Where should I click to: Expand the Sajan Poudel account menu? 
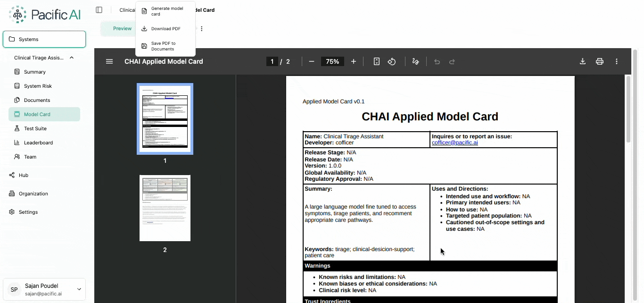tap(79, 289)
